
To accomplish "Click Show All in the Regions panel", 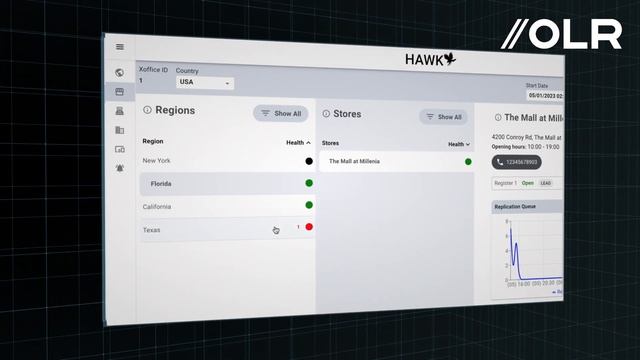I will click(x=281, y=113).
